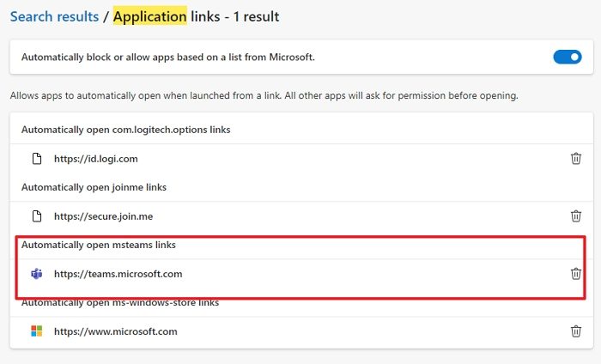Select the https://www.microsoft.com entry

(115, 331)
